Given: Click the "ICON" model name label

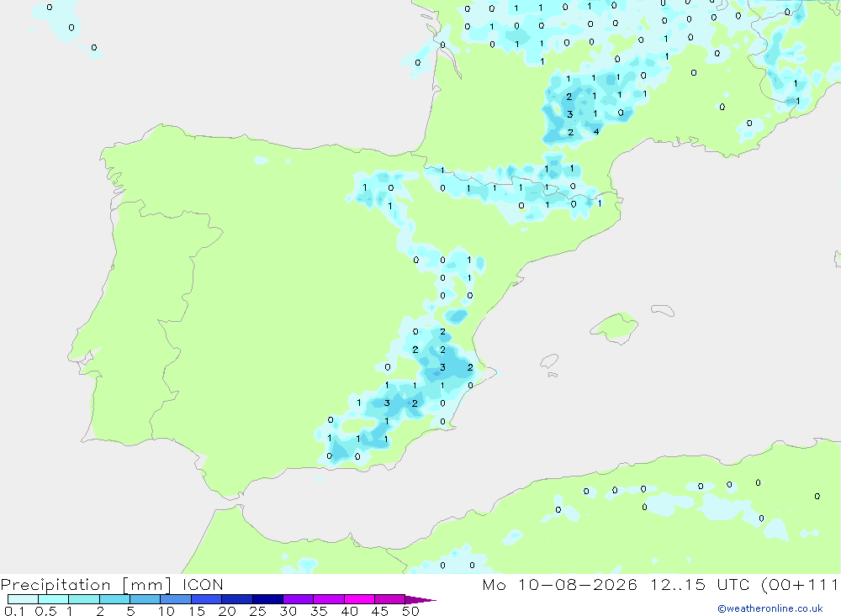Looking at the screenshot, I should pos(203,584).
